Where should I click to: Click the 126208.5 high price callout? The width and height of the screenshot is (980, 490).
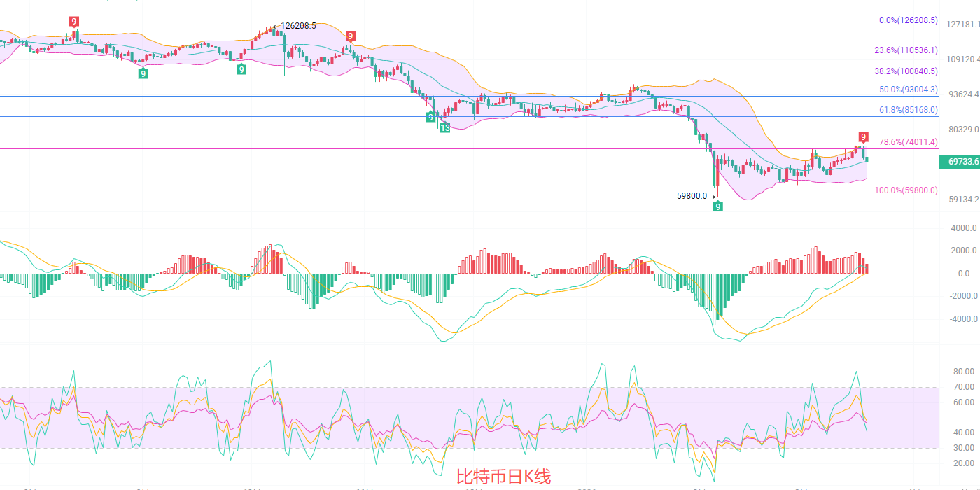tap(298, 26)
